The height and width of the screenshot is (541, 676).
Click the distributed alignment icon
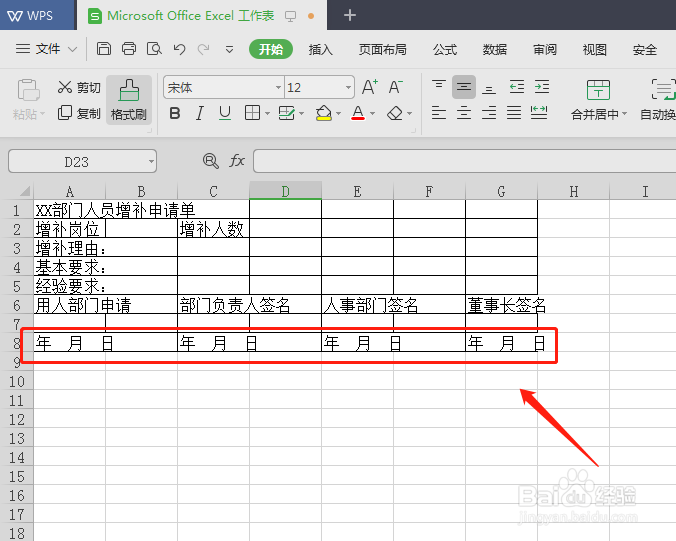pos(539,113)
